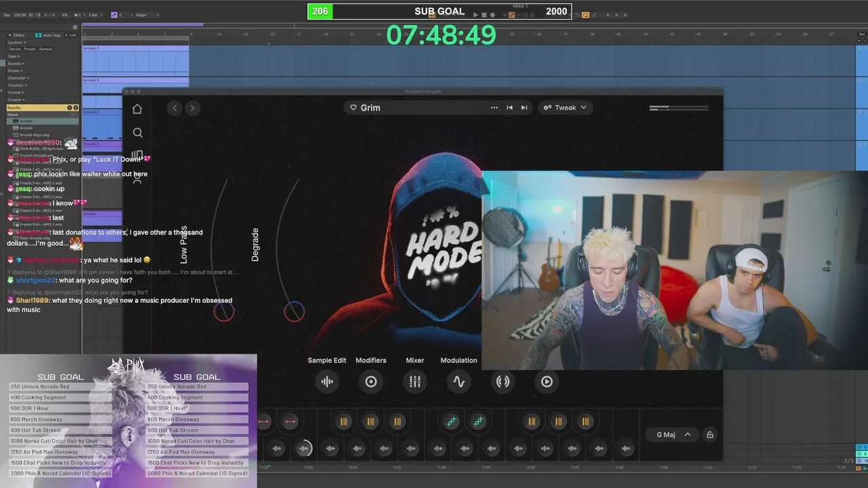The image size is (868, 488).
Task: Clear browser Results with X icon
Action: point(69,108)
